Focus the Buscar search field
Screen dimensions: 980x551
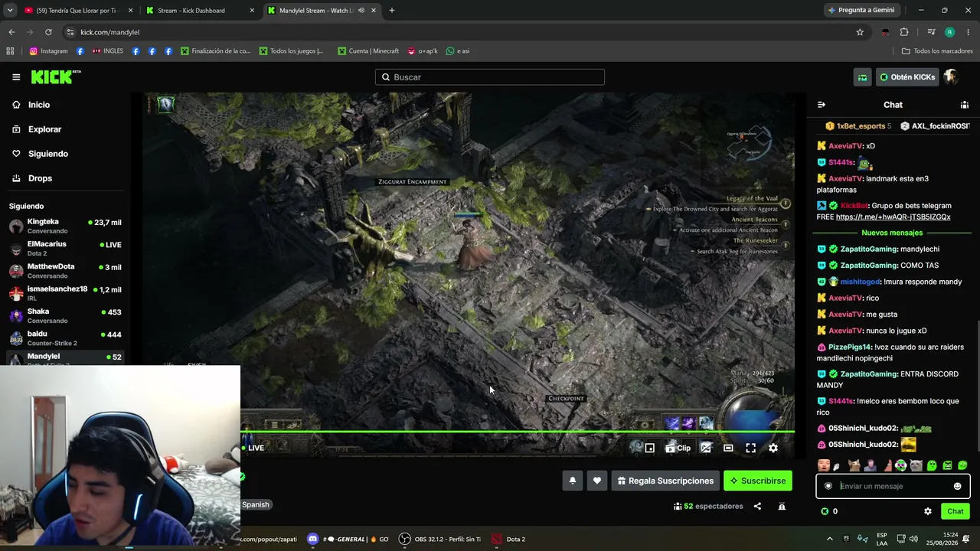(490, 77)
